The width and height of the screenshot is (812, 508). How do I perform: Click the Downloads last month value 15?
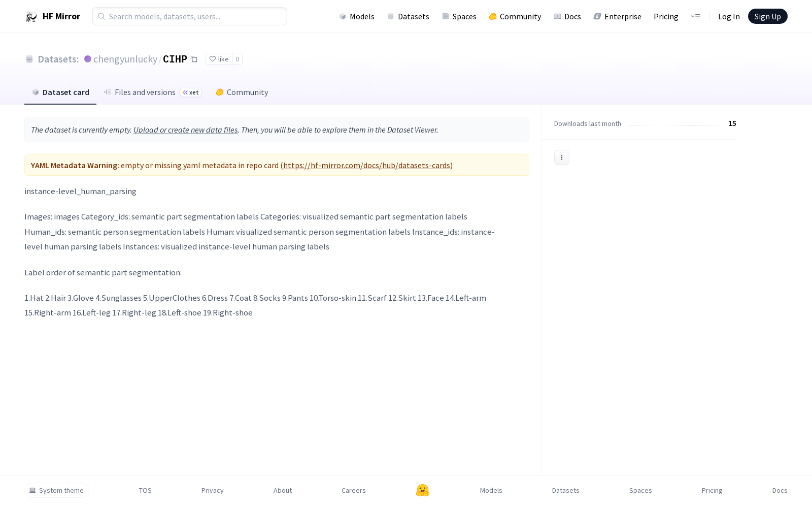point(732,123)
